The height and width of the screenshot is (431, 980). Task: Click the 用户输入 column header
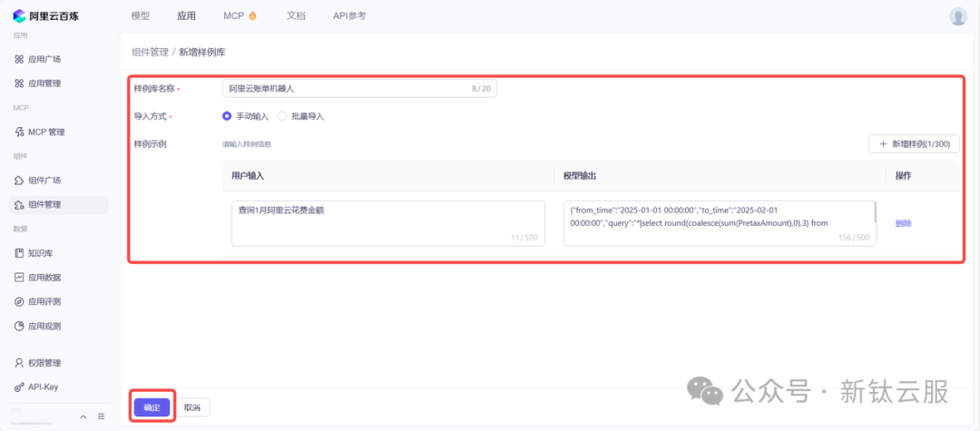pyautogui.click(x=248, y=176)
